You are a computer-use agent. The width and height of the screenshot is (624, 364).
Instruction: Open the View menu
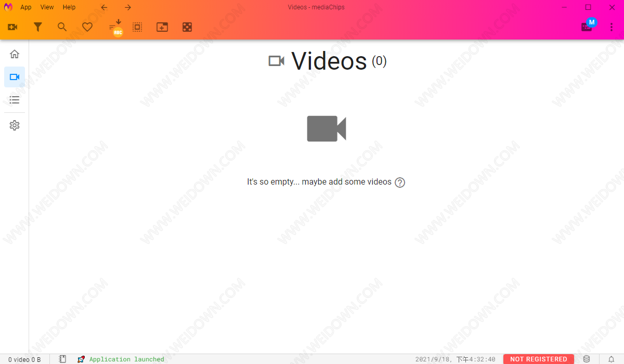pos(47,7)
